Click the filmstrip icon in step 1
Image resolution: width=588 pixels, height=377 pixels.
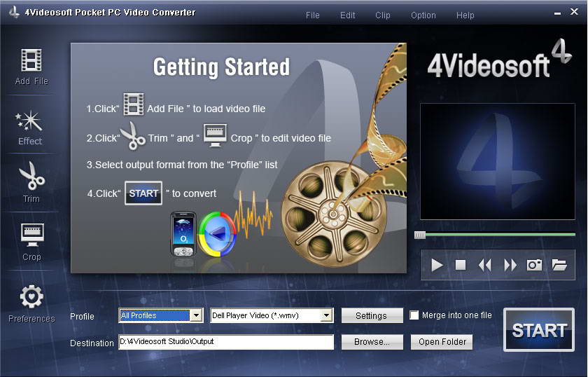[x=134, y=104]
